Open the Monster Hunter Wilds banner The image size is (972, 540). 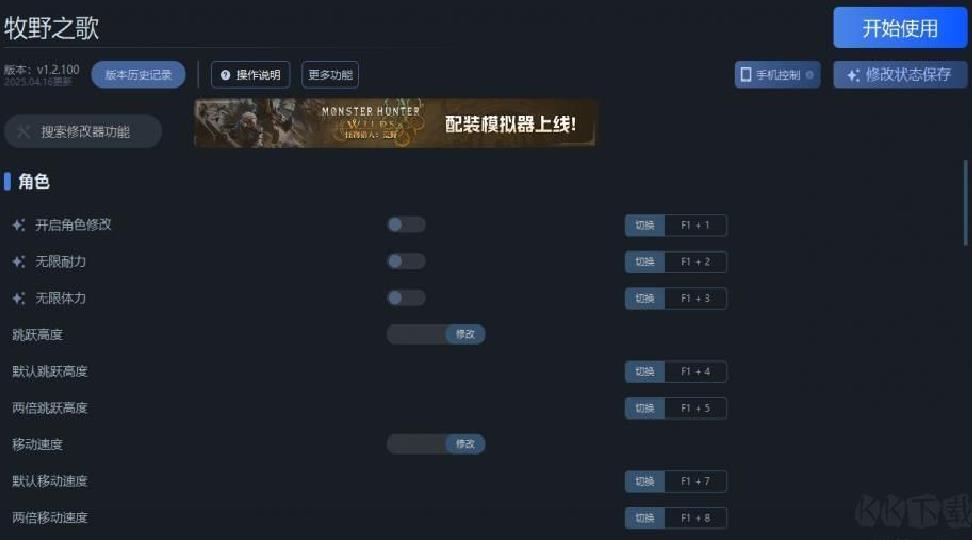[x=395, y=123]
